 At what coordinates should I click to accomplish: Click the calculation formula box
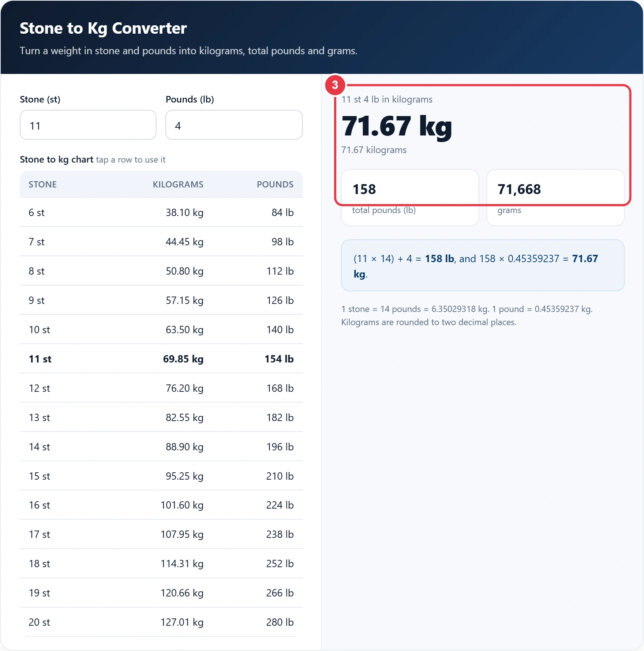pyautogui.click(x=483, y=265)
